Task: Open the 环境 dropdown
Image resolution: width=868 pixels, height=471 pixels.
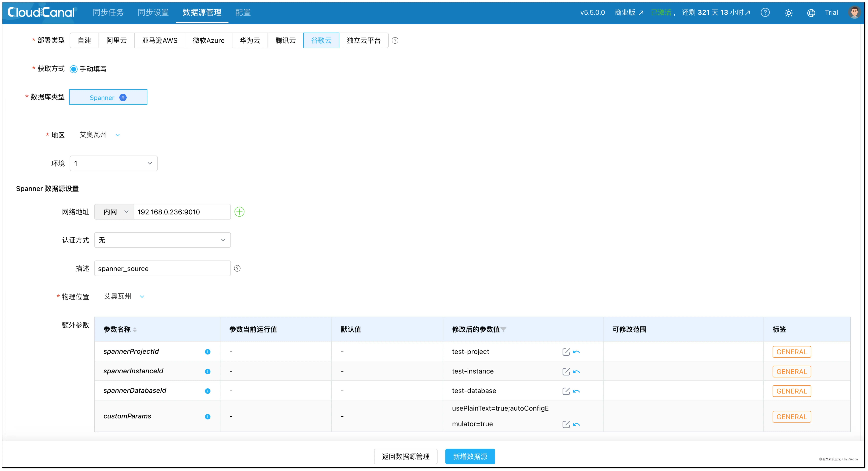Action: pos(113,163)
